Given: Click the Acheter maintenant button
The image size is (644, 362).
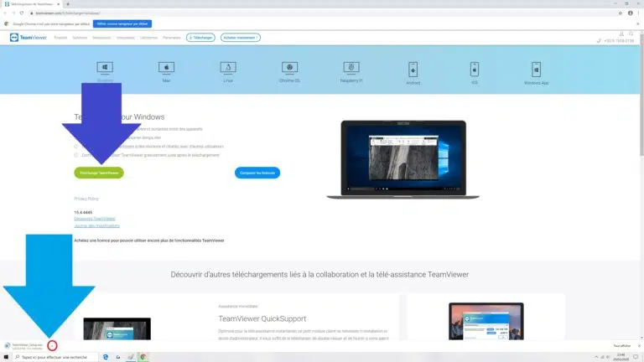Looking at the screenshot, I should [241, 38].
